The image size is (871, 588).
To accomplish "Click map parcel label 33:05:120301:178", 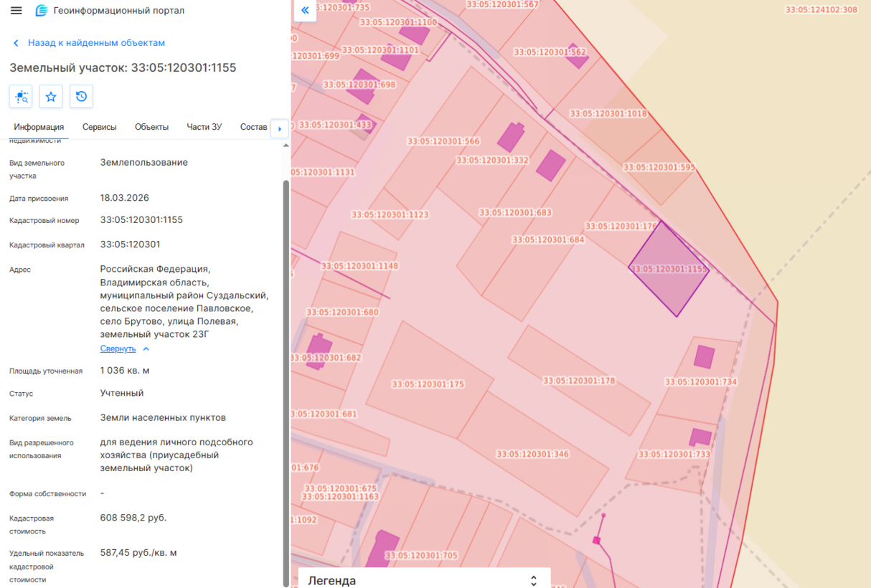I will click(579, 381).
